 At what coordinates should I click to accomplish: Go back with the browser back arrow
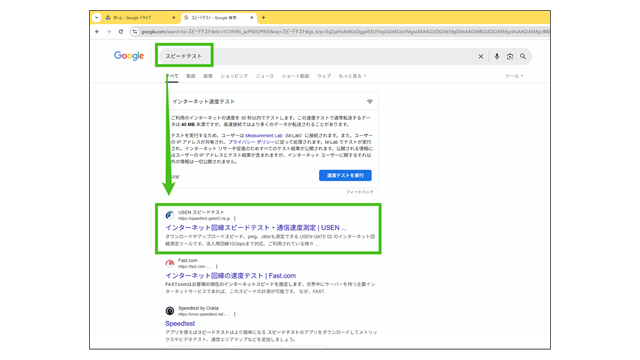(x=97, y=31)
